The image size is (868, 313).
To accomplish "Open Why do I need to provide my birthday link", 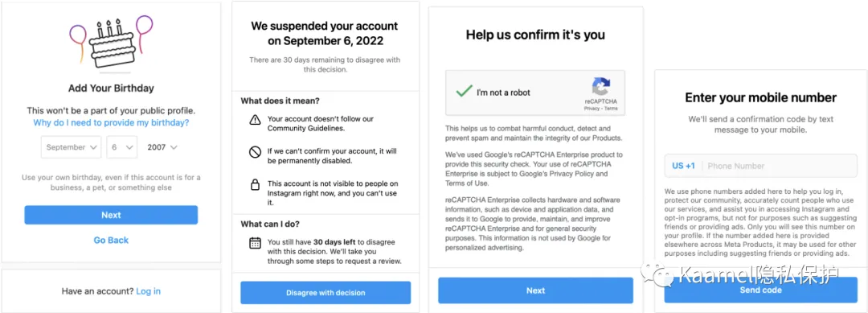I will (x=111, y=123).
